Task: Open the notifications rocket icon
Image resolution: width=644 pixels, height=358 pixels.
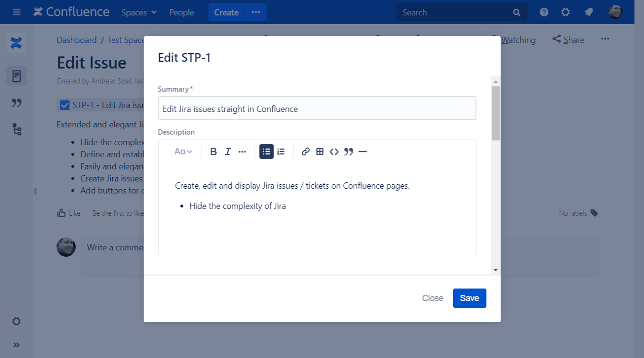Action: click(x=589, y=13)
